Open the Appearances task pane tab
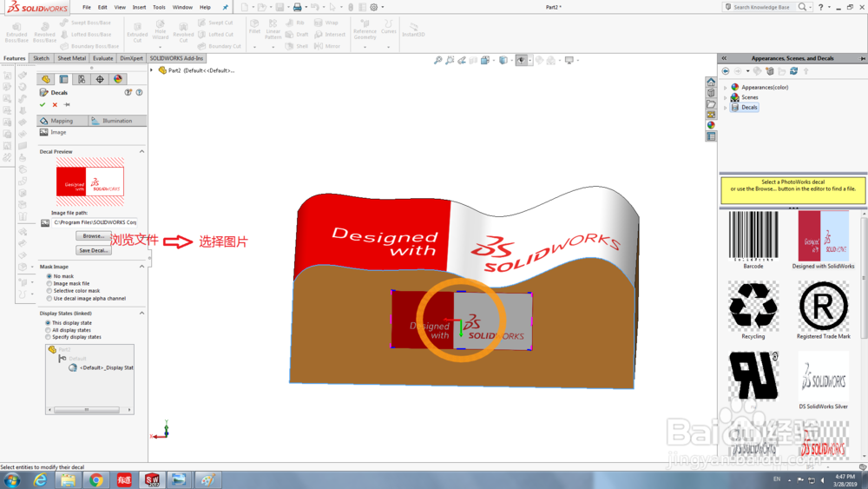The height and width of the screenshot is (489, 868). point(711,125)
